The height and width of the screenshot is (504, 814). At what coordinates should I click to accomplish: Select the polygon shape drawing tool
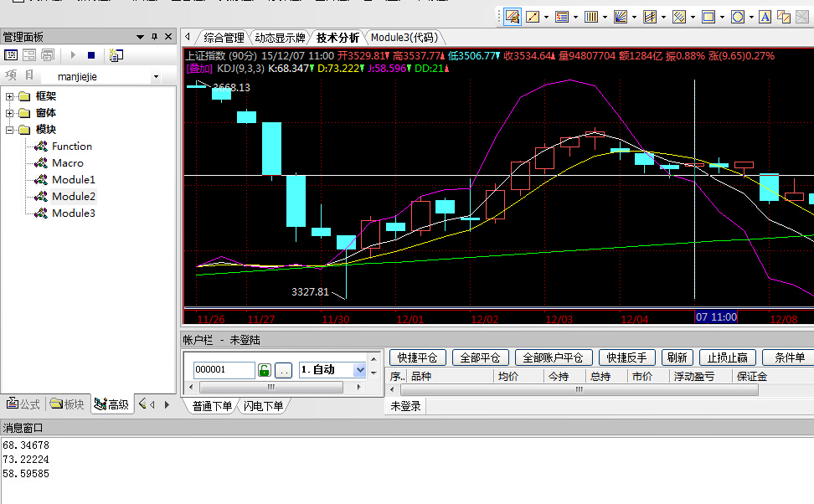(x=738, y=17)
